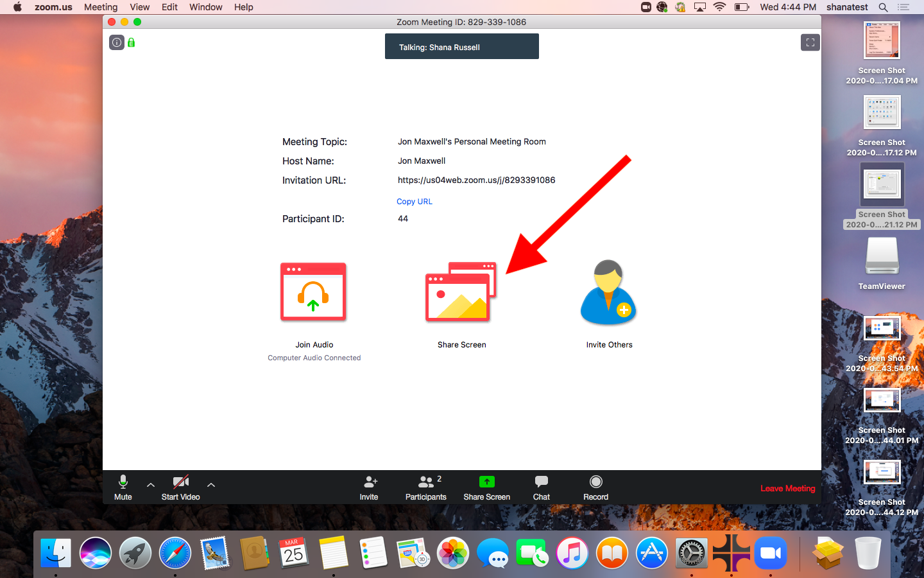Click the green encryption lock icon
Viewport: 924px width, 578px height.
(x=131, y=42)
